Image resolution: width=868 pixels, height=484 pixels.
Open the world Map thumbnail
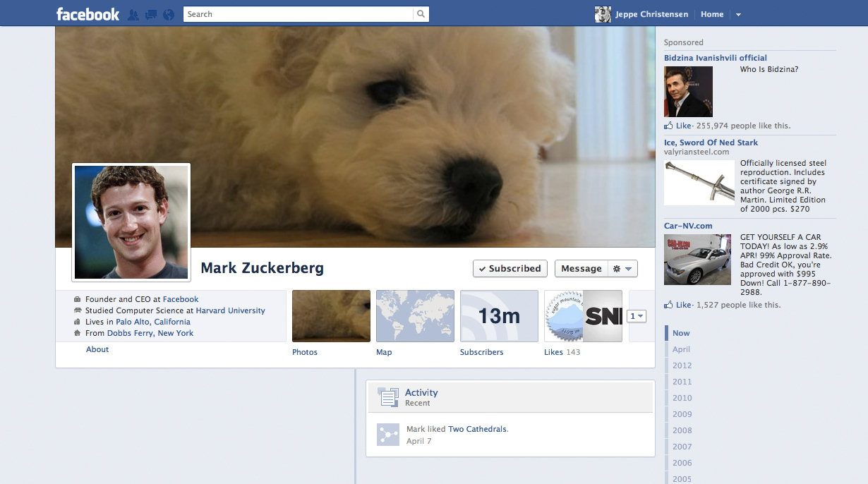(415, 316)
